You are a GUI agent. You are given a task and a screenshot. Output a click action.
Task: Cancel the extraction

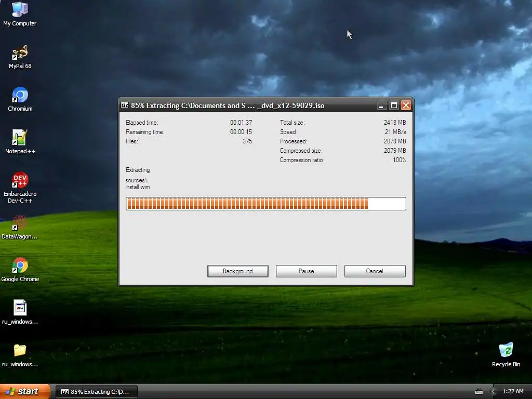[x=375, y=271]
